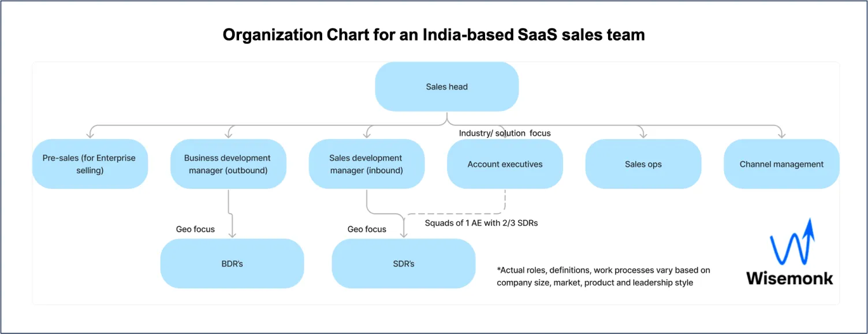Image resolution: width=868 pixels, height=334 pixels.
Task: Select the Business development manager (outbound) node
Action: (228, 164)
